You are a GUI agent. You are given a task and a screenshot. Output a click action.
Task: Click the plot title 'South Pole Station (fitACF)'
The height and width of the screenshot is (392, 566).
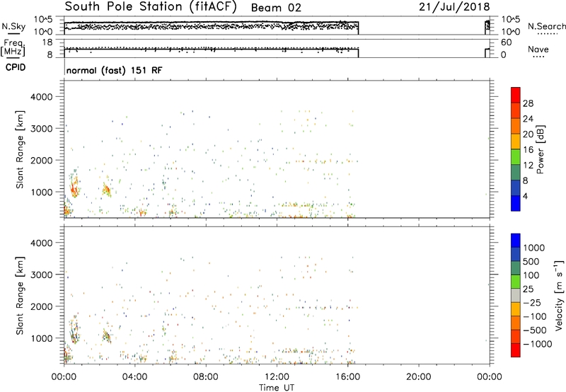(151, 7)
